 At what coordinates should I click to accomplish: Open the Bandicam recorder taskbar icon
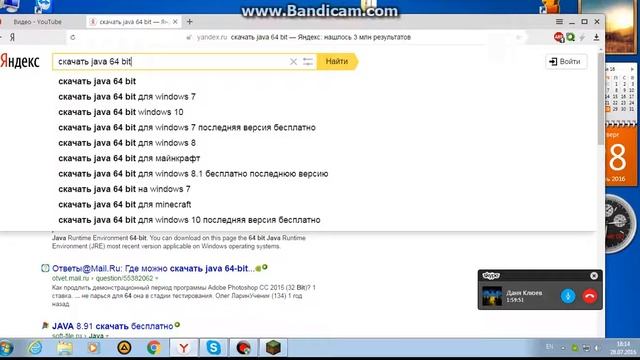(243, 348)
